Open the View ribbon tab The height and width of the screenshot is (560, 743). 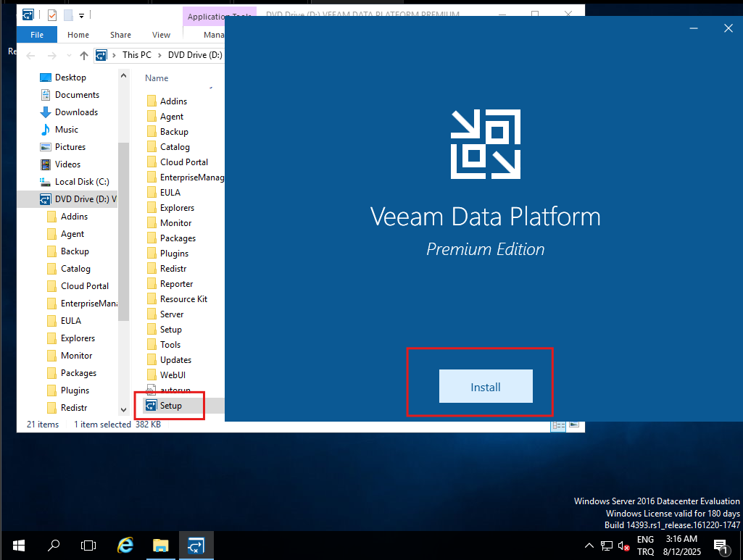[161, 35]
